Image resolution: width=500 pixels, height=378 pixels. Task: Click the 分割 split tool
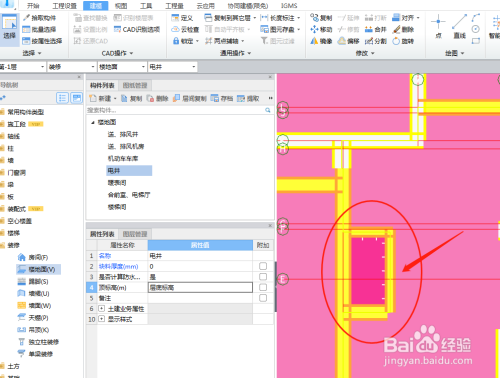(x=376, y=41)
